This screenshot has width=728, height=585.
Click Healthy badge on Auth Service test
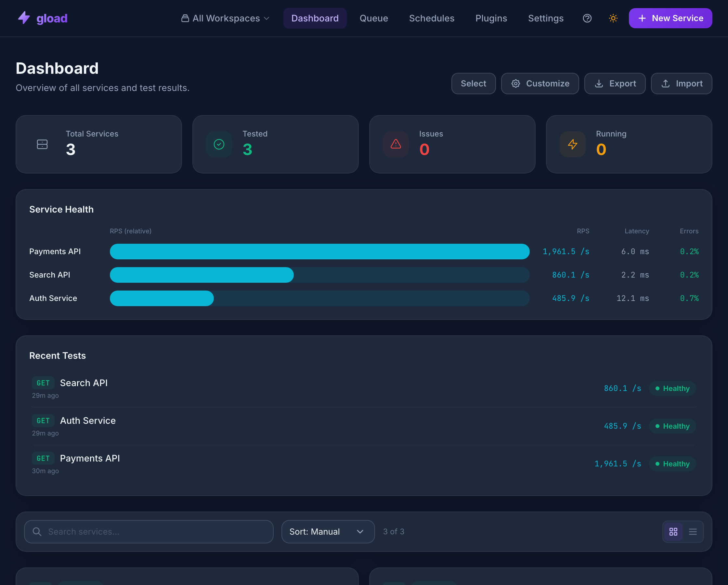[x=672, y=426]
